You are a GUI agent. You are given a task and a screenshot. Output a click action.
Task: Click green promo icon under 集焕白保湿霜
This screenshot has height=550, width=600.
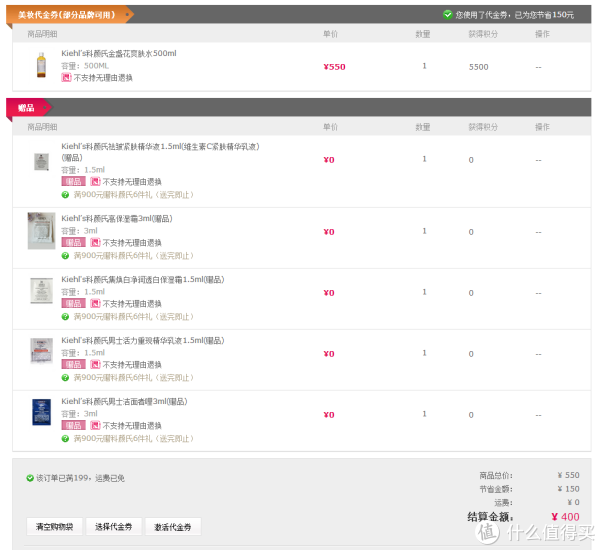click(65, 317)
